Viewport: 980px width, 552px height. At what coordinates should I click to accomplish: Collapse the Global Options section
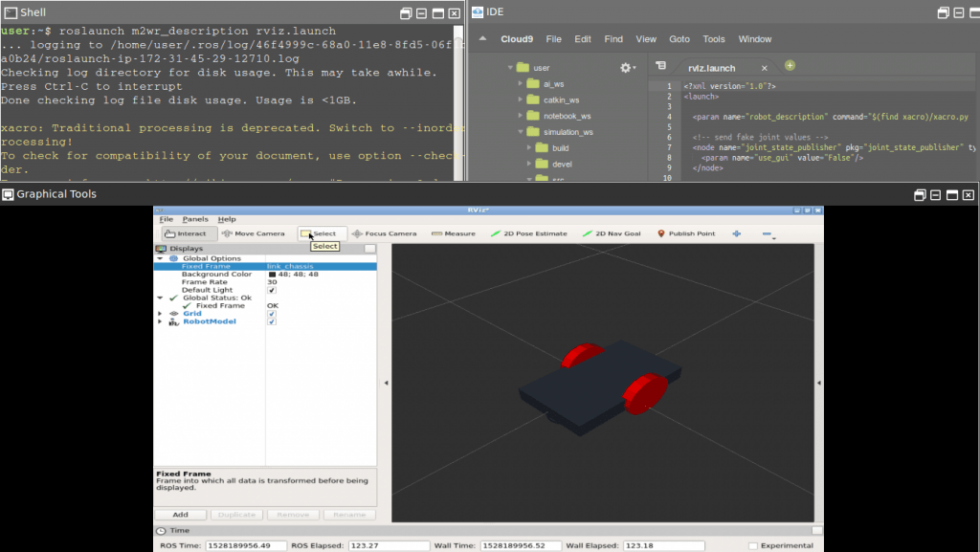tap(160, 258)
